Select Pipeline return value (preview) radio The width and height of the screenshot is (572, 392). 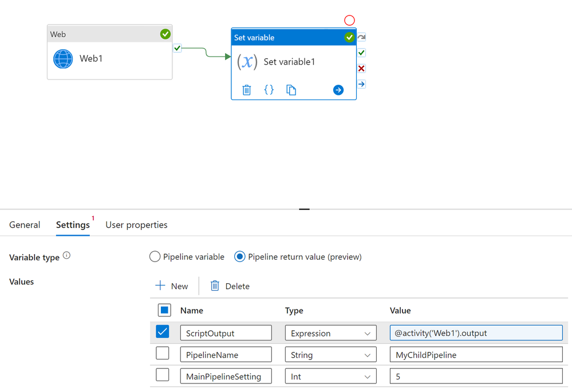(x=240, y=257)
